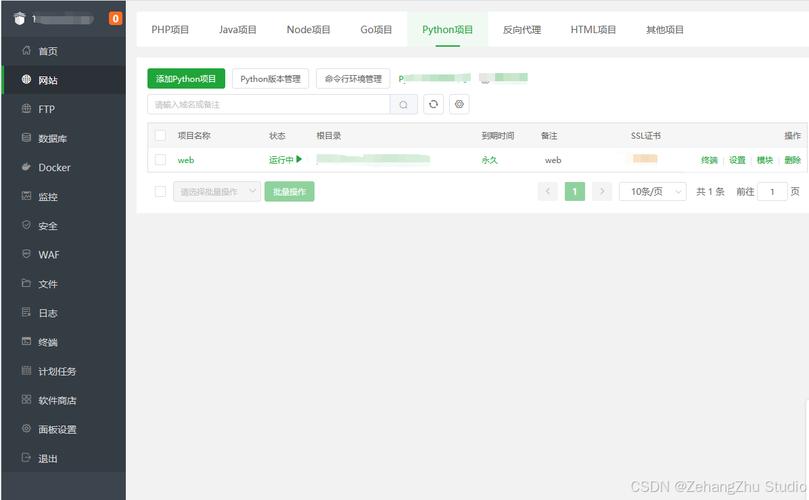Switch to Go项目 tab
809x500 pixels.
coord(376,29)
